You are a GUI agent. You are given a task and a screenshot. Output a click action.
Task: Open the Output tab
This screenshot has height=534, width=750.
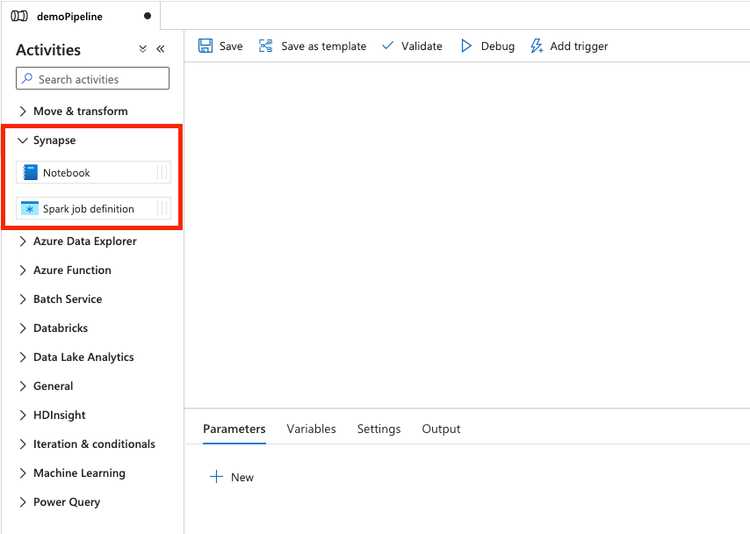click(441, 429)
